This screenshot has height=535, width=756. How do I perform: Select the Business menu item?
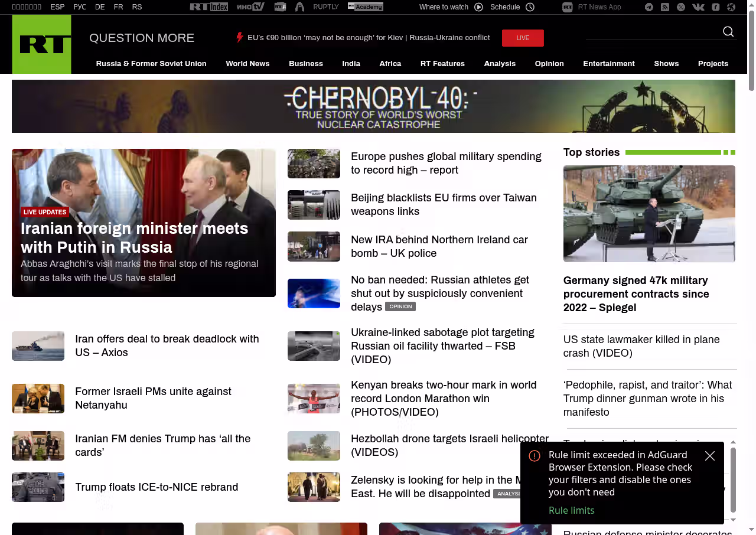(x=305, y=64)
